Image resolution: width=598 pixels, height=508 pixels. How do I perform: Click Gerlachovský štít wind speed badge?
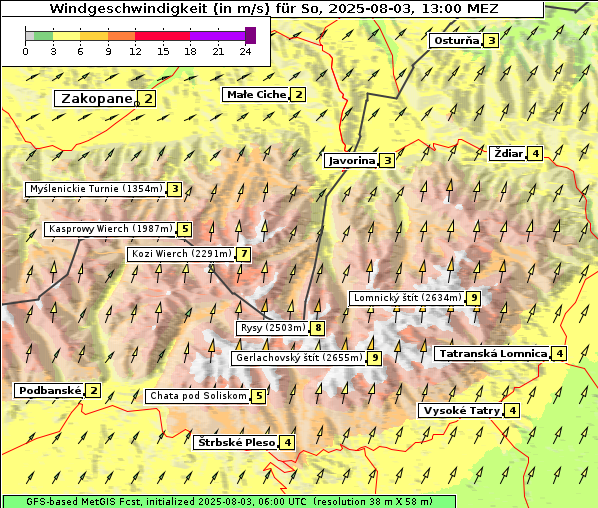coord(375,358)
